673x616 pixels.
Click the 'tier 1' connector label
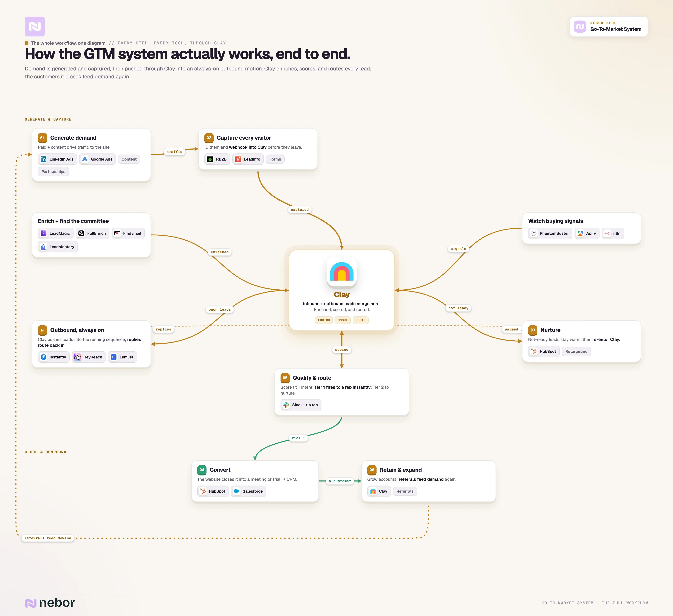[298, 438]
